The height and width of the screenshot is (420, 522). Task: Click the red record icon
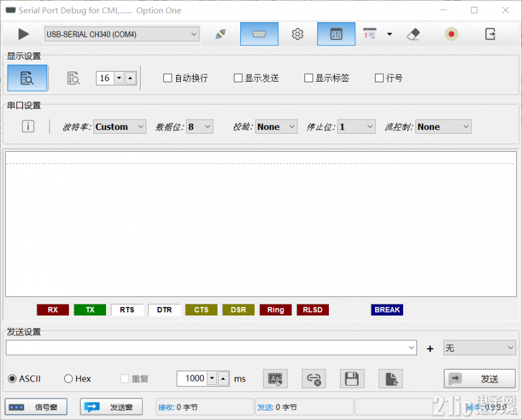pos(451,34)
